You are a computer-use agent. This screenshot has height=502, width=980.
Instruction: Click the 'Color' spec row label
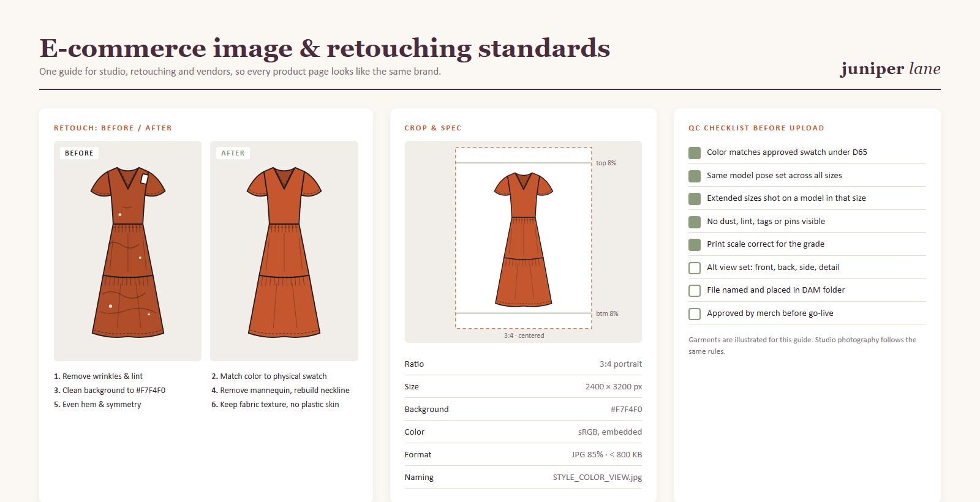pyautogui.click(x=414, y=432)
